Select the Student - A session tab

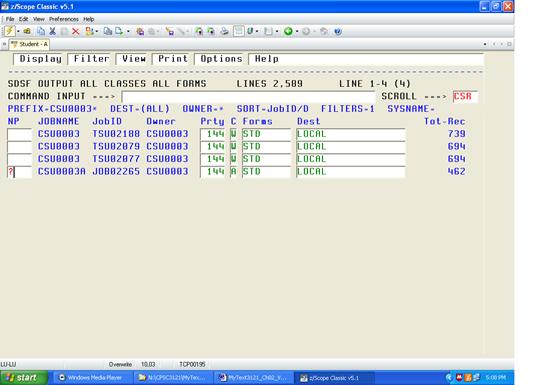tap(30, 44)
